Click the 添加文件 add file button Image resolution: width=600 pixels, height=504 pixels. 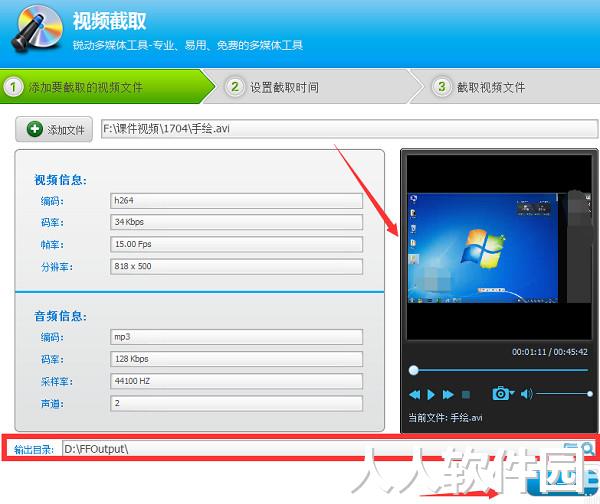click(x=54, y=129)
